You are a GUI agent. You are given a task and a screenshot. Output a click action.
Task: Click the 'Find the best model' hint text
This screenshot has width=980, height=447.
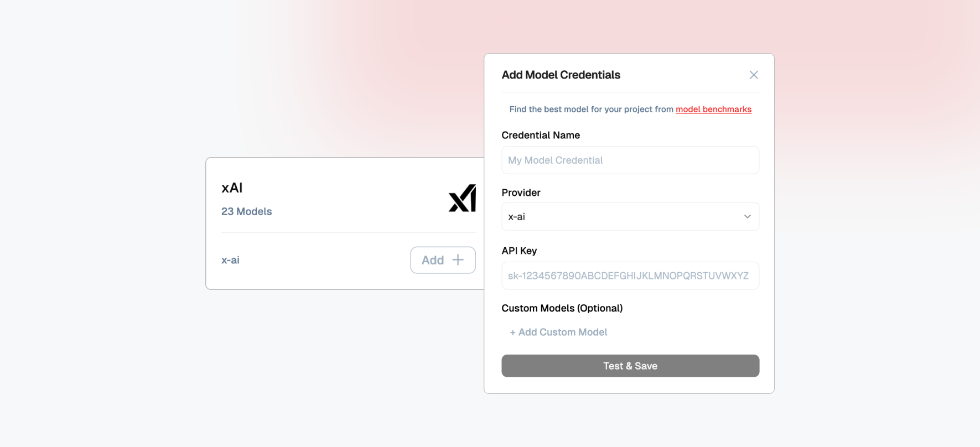590,109
